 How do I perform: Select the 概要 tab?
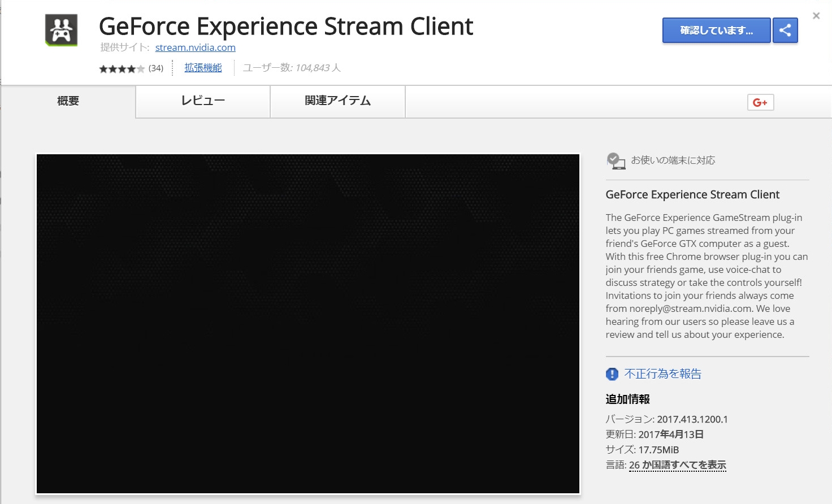pos(68,101)
